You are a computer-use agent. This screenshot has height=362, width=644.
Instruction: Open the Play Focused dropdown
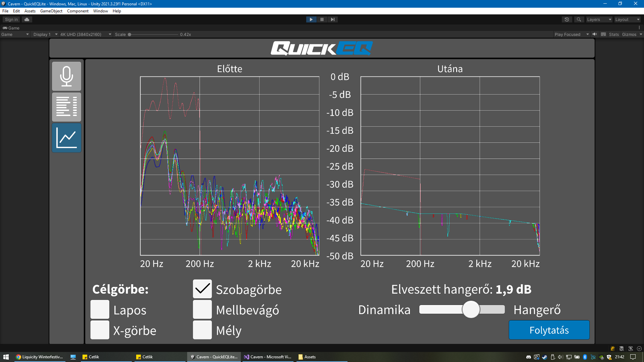click(x=572, y=34)
